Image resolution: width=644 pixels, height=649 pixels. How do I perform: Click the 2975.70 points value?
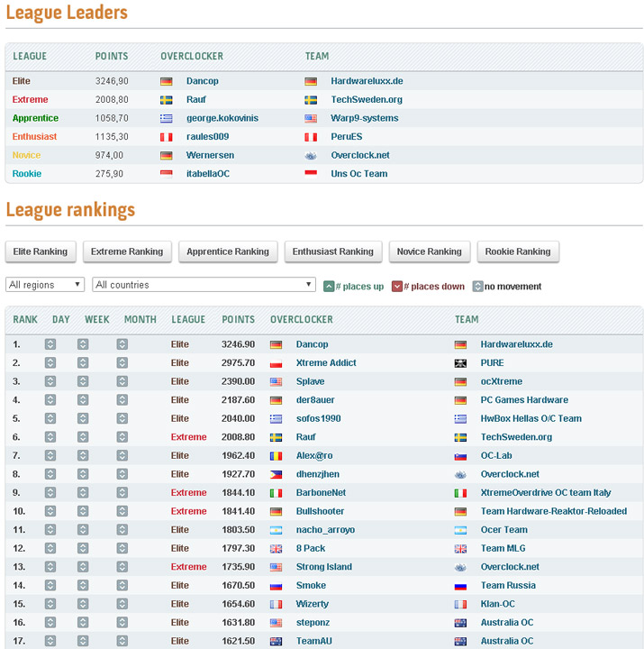(238, 363)
